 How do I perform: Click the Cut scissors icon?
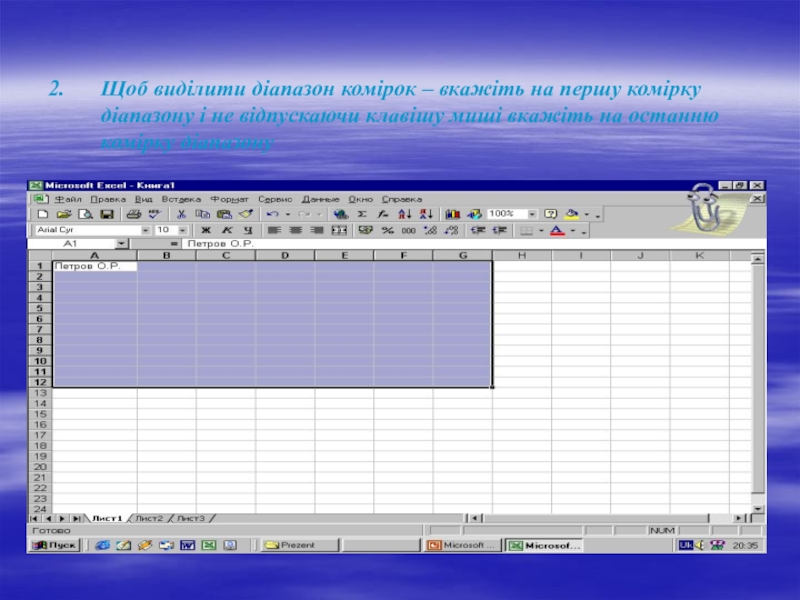(182, 214)
